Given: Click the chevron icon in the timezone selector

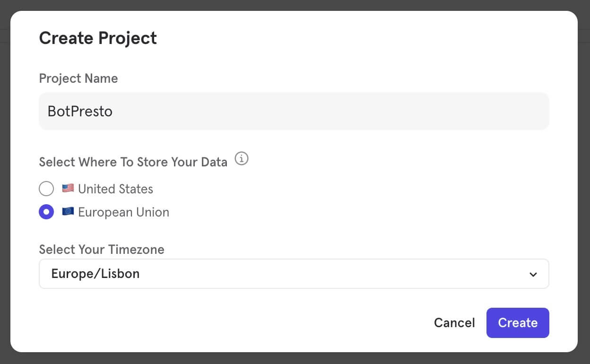Looking at the screenshot, I should [533, 274].
